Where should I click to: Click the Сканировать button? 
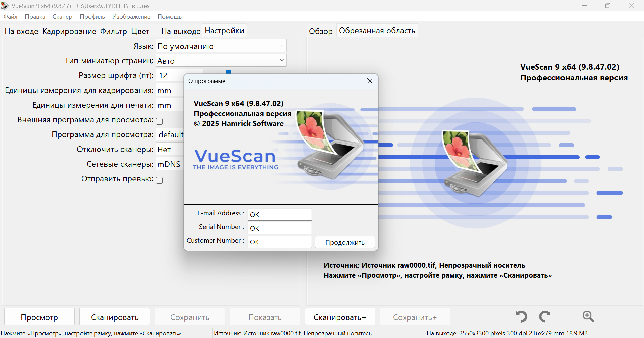pyautogui.click(x=115, y=317)
